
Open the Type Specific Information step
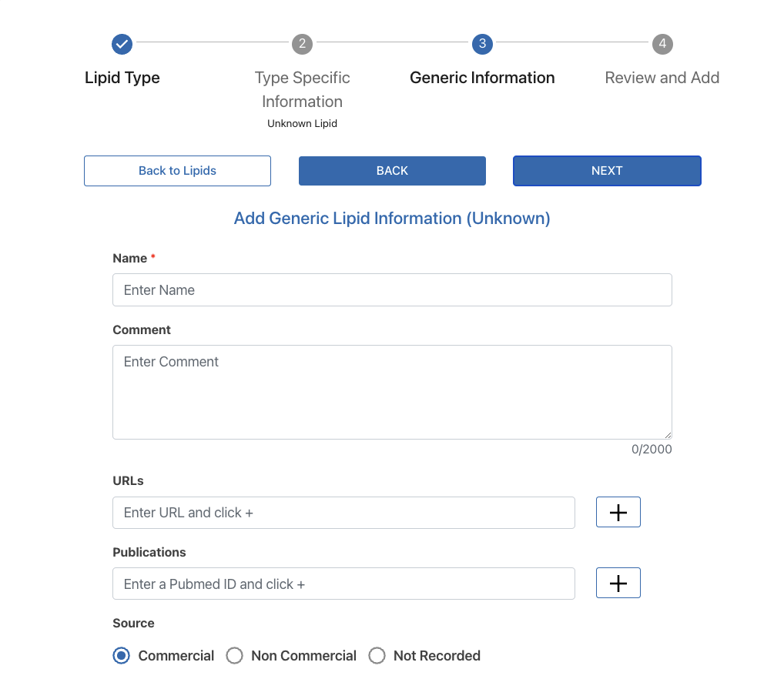[x=302, y=89]
